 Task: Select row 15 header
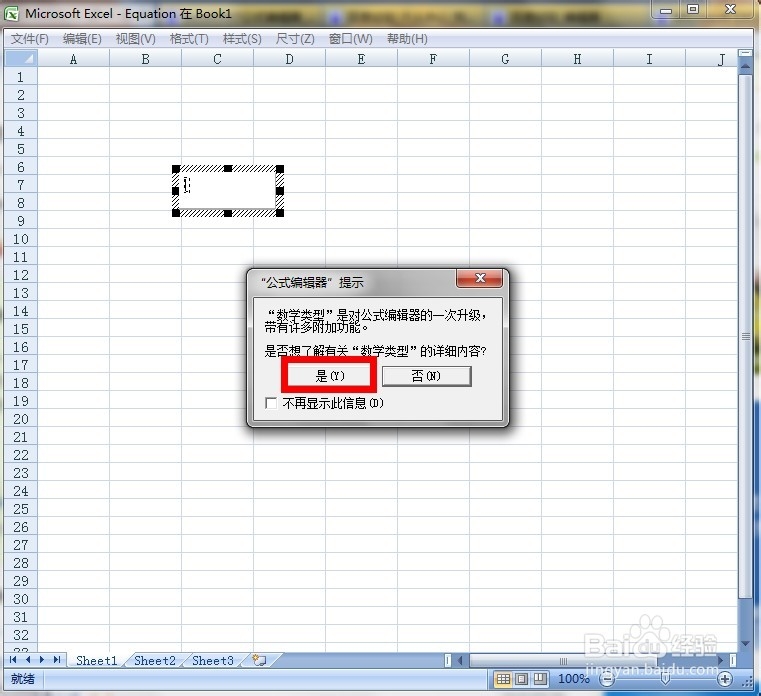click(x=20, y=329)
